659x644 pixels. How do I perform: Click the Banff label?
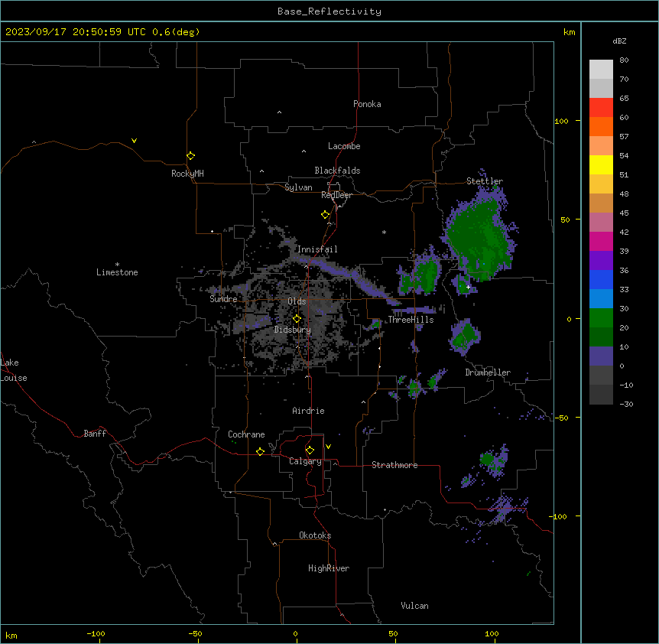95,434
